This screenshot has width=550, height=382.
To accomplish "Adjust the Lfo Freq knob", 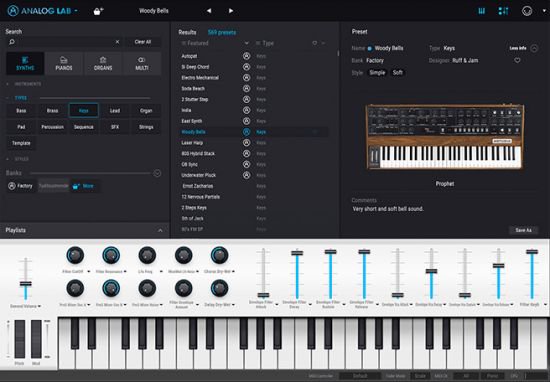I will click(x=147, y=255).
